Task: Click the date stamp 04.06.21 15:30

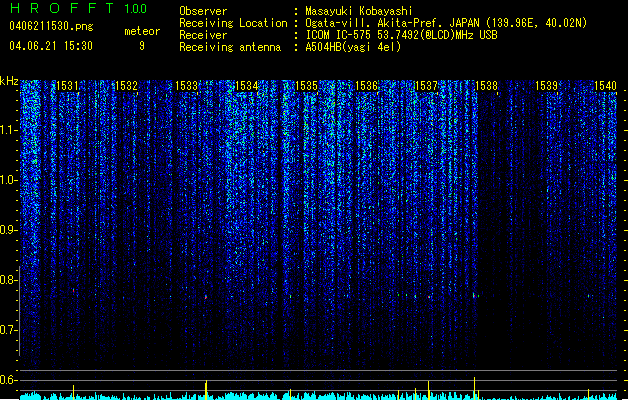Action: click(51, 46)
